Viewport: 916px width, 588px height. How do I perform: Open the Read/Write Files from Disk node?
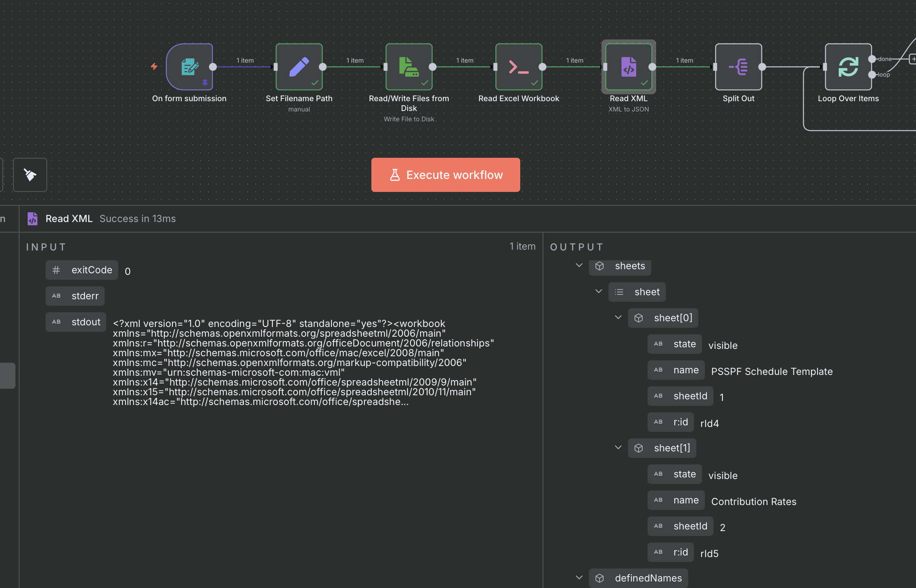[409, 67]
